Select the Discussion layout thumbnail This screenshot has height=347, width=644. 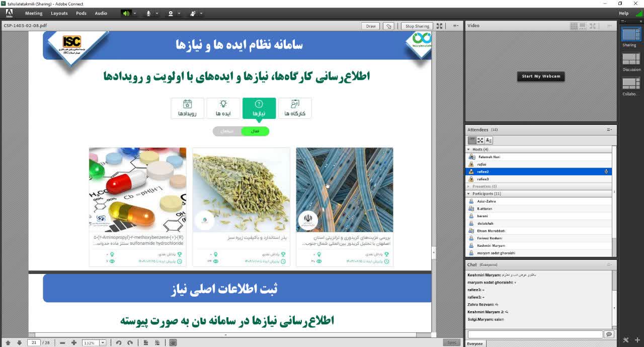(631, 58)
